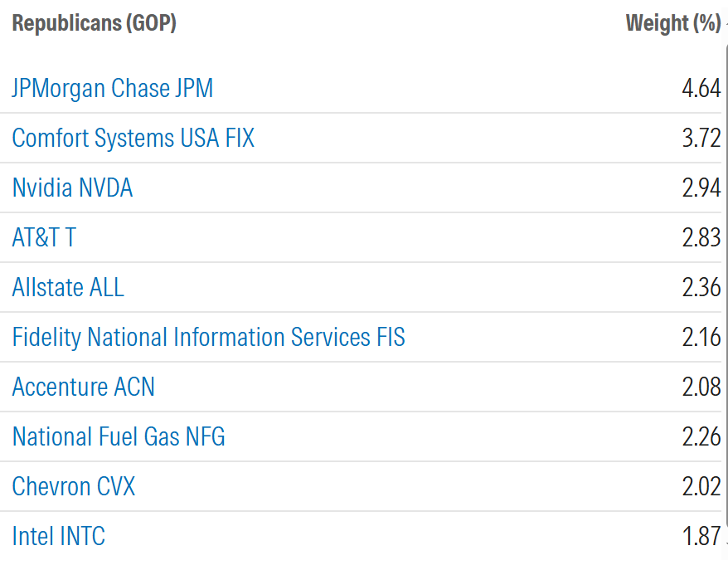The image size is (728, 570).
Task: Click the 2.94 weight value for Nvidia
Action: 701,188
